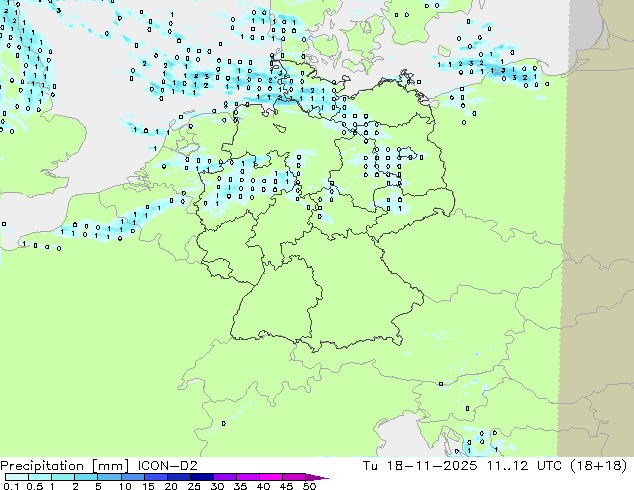
Task: Click the 0.5–1 mm legend color swatch
Action: point(40,477)
